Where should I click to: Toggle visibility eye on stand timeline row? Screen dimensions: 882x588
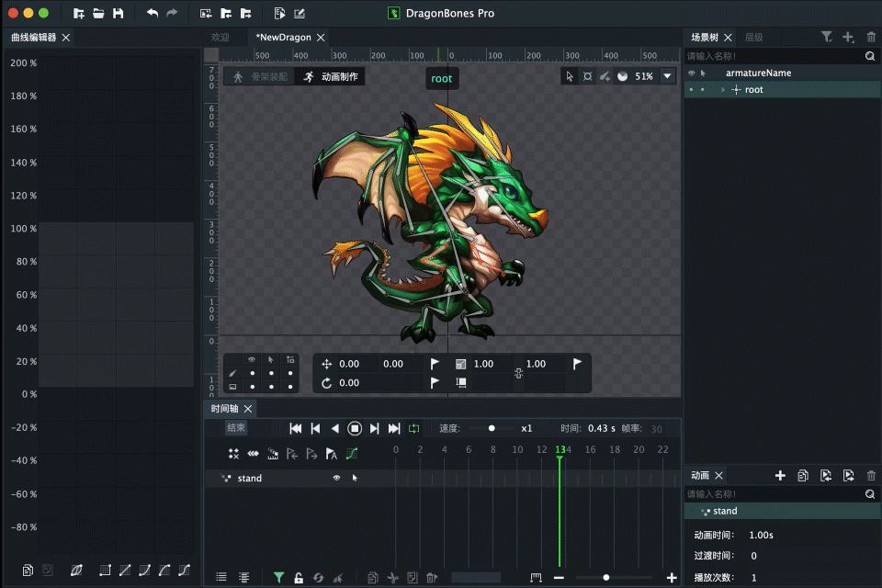[x=336, y=478]
